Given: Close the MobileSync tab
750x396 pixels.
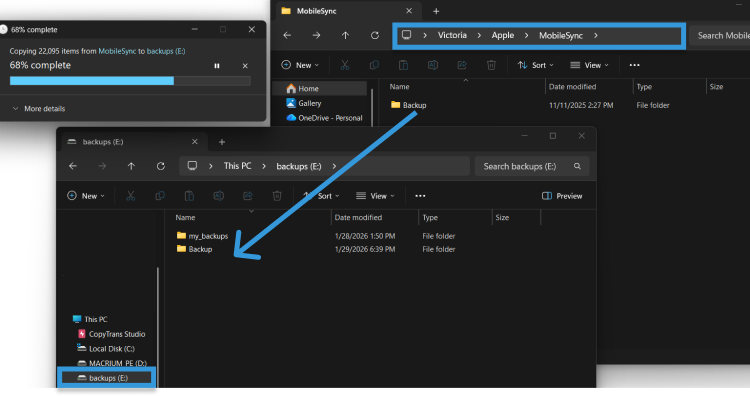Looking at the screenshot, I should click(x=409, y=11).
